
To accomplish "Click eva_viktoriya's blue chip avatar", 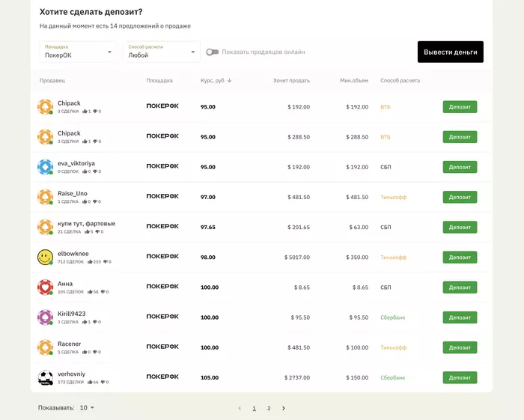I will (x=45, y=167).
